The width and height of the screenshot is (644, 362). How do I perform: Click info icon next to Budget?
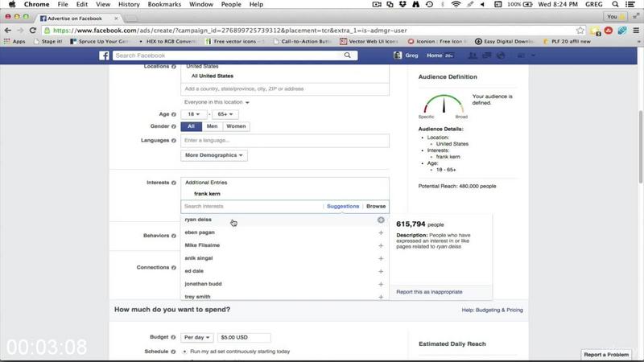[173, 337]
